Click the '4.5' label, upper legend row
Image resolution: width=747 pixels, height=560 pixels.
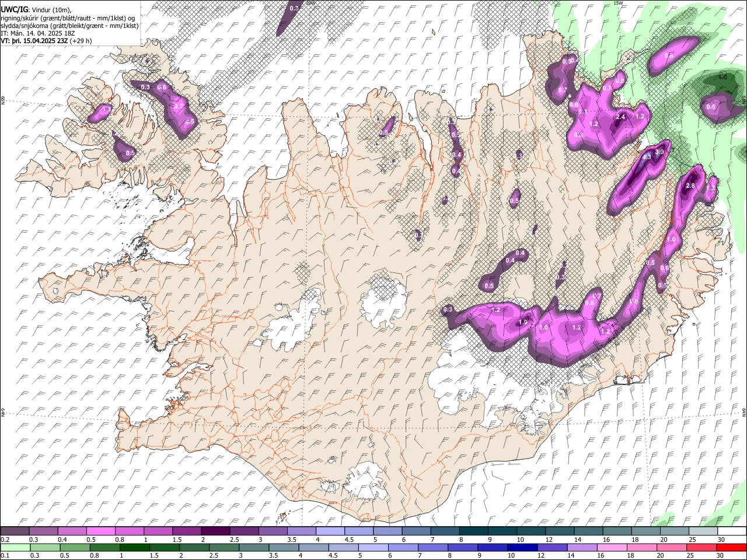pos(349,540)
